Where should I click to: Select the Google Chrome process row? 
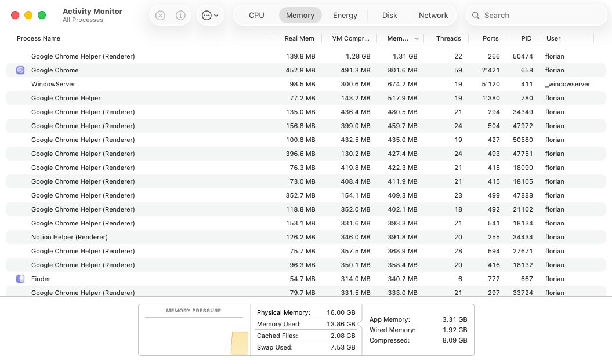click(x=306, y=70)
